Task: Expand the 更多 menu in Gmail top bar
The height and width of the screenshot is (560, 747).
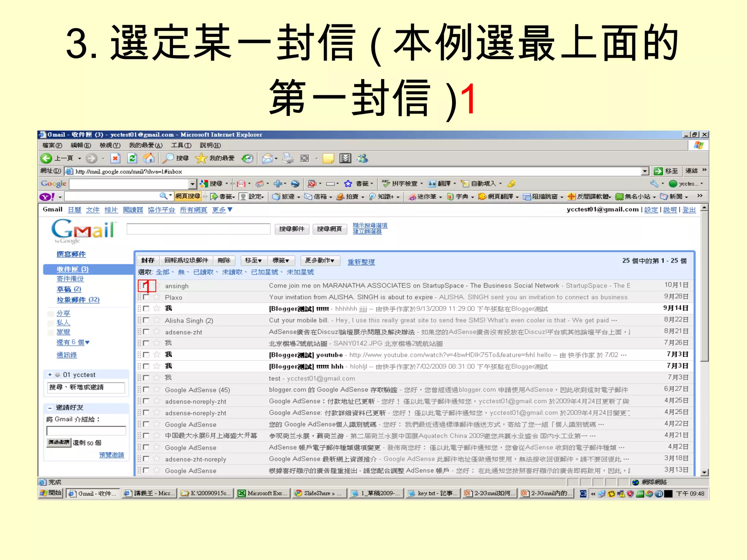Action: [x=222, y=210]
